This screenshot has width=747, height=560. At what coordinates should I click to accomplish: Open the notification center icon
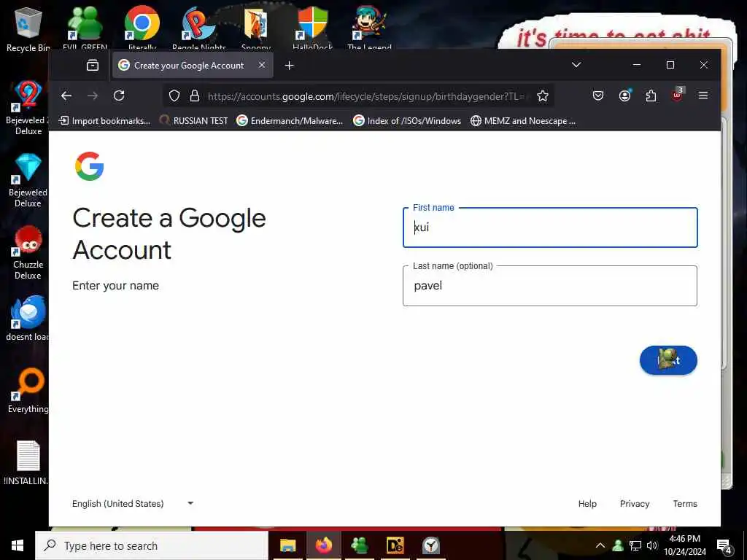pyautogui.click(x=724, y=546)
